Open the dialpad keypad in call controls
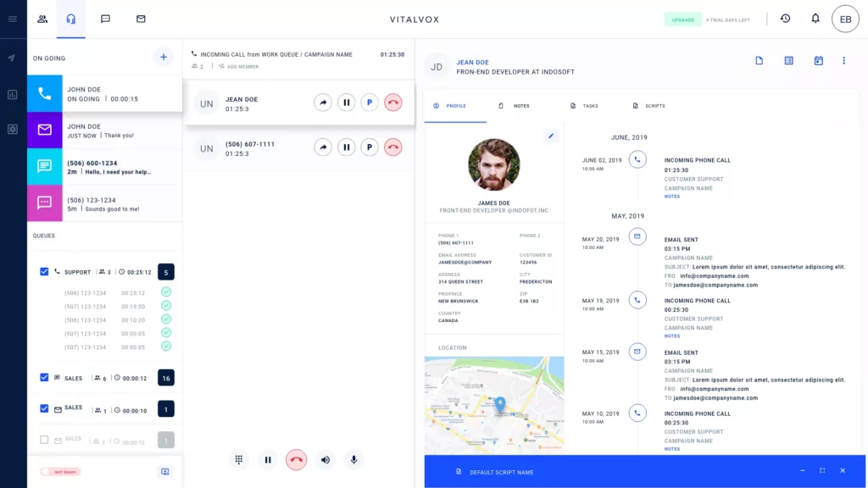This screenshot has width=868, height=488. point(240,459)
